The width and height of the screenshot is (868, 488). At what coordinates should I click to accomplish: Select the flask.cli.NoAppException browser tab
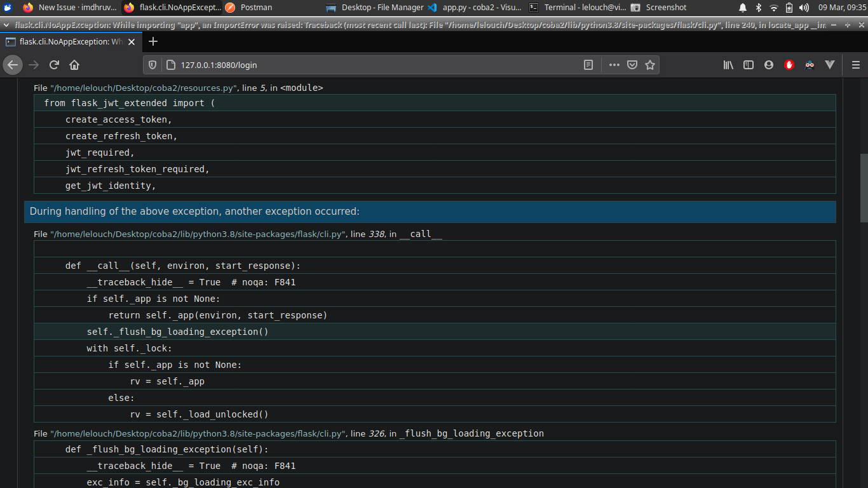point(71,41)
